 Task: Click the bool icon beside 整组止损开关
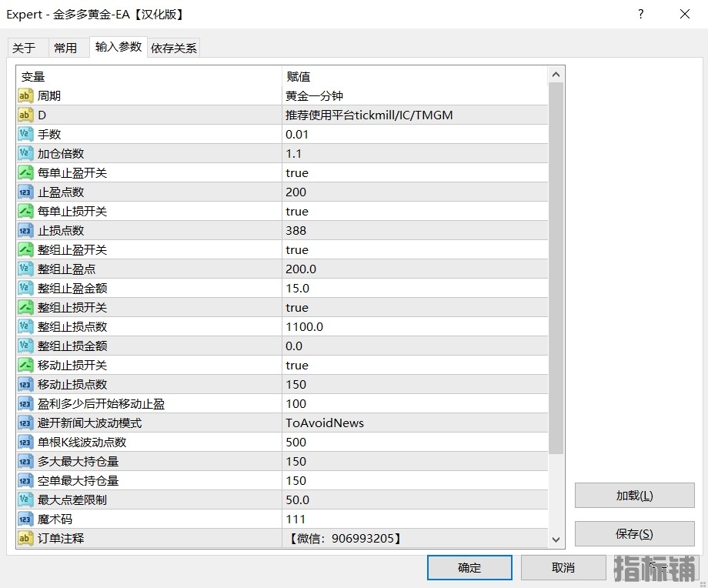point(25,308)
